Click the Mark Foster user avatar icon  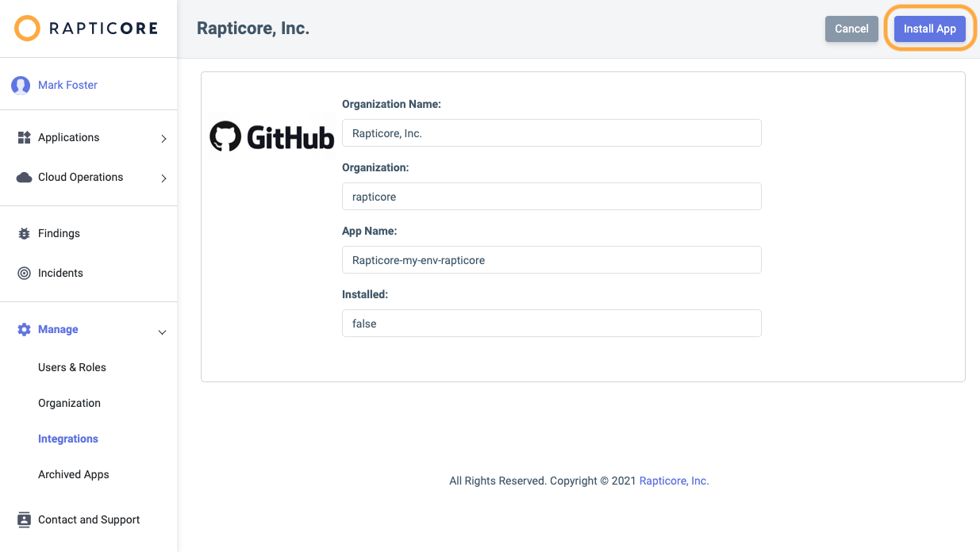21,86
